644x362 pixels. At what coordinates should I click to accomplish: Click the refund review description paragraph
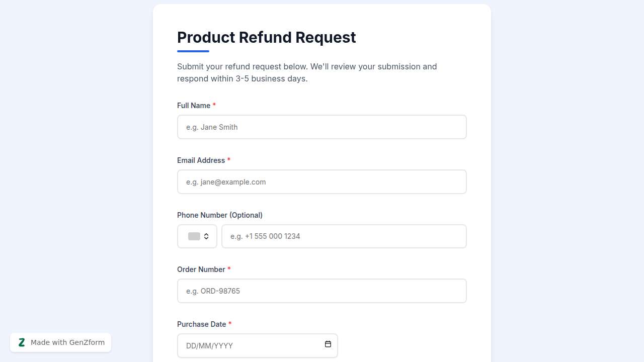(x=307, y=72)
